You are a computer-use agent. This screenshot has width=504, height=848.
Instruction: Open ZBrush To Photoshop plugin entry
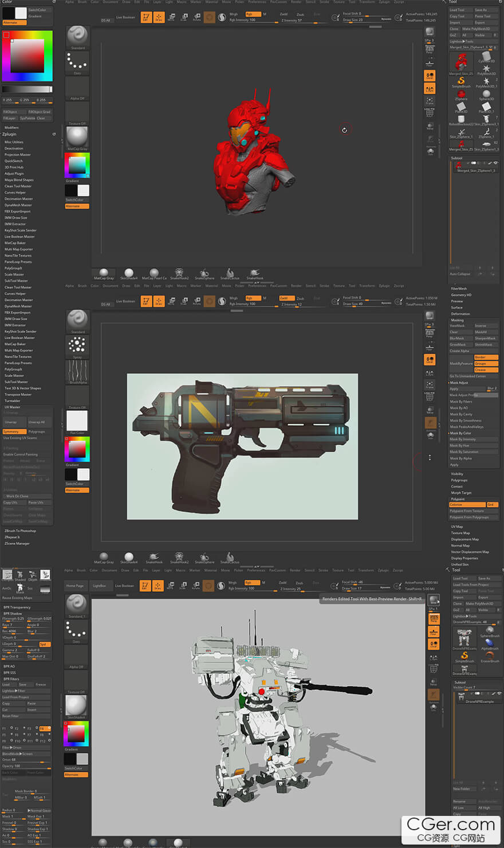(20, 531)
